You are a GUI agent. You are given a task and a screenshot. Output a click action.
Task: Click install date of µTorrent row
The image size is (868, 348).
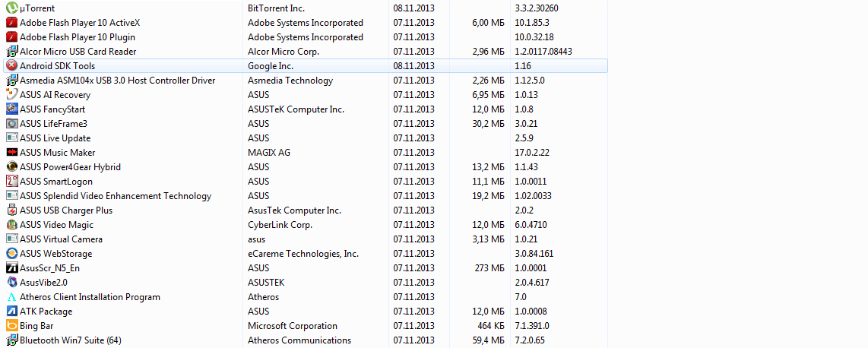[413, 8]
